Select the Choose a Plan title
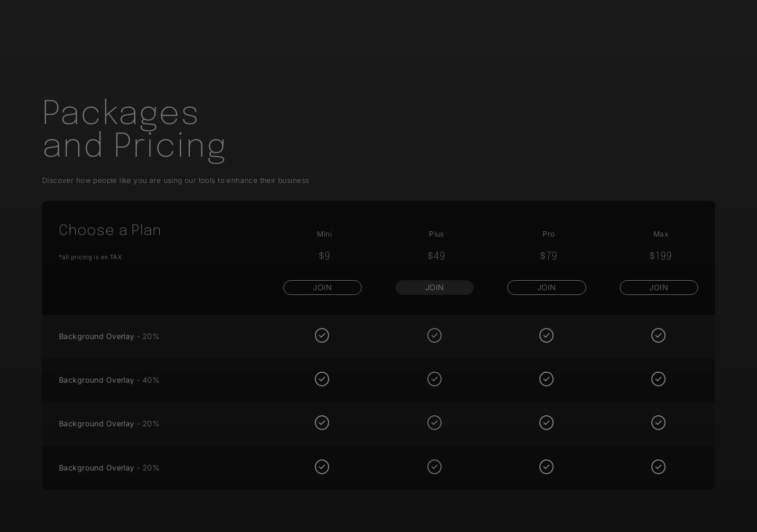757x532 pixels. click(x=110, y=230)
